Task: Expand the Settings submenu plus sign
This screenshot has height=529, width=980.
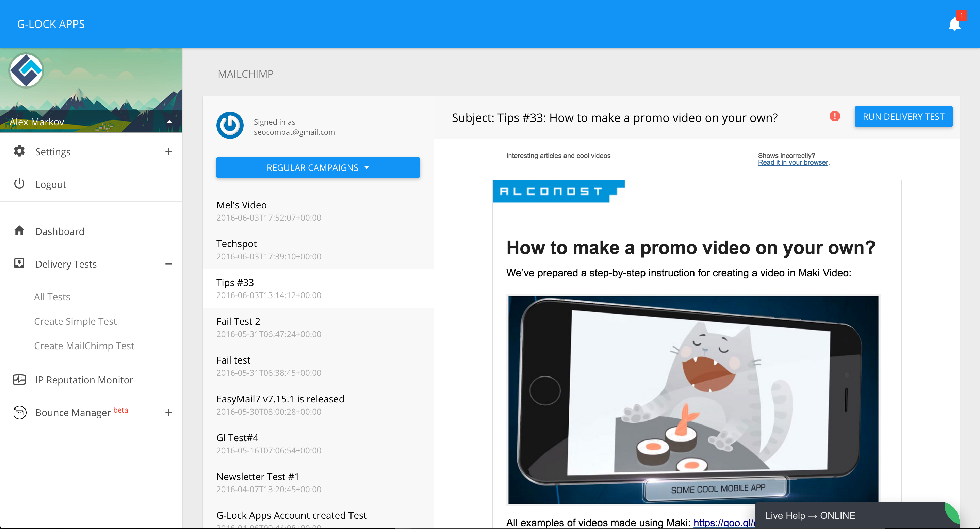Action: (168, 151)
